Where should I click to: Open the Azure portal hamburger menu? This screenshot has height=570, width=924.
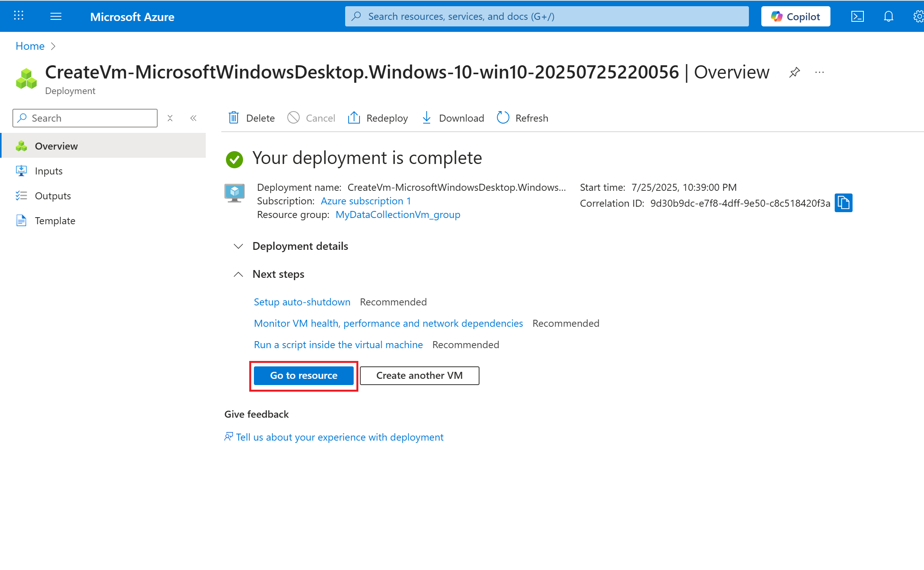(x=56, y=16)
